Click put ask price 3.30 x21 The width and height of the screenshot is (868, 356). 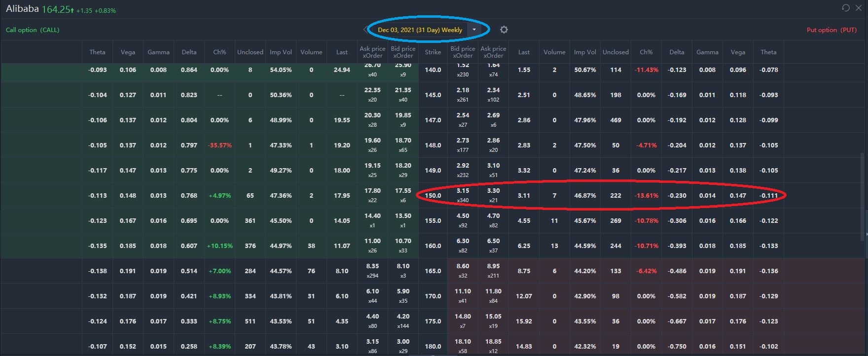point(493,195)
